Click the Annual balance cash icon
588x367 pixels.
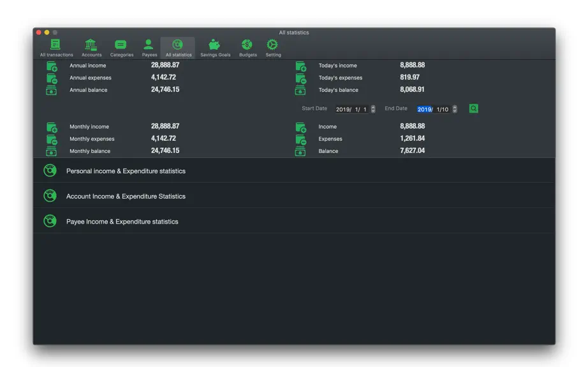tap(52, 90)
